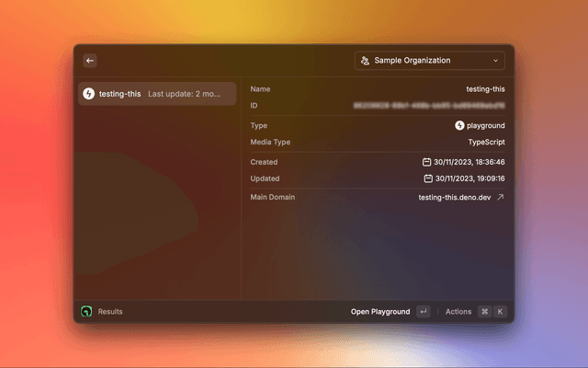The width and height of the screenshot is (588, 368).
Task: Expand the organization selector chevron
Action: coord(496,61)
